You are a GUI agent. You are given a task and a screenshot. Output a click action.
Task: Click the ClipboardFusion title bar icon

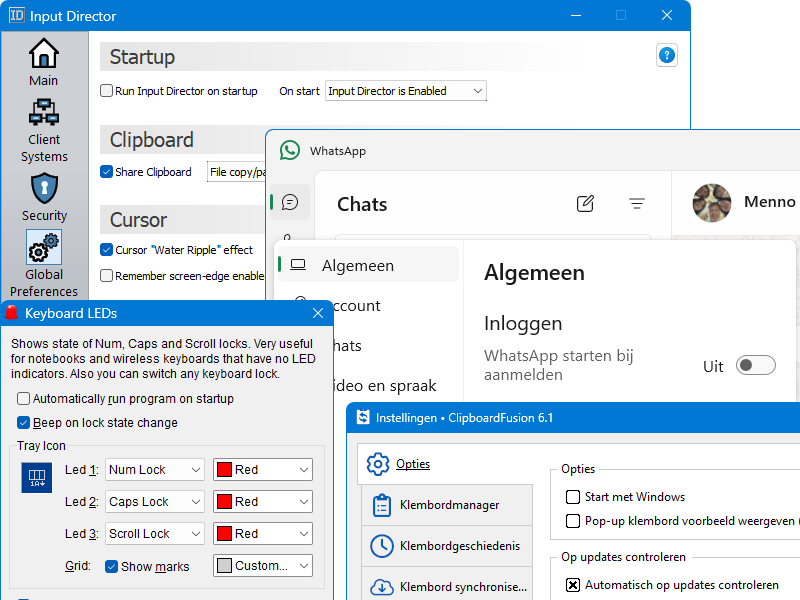click(363, 417)
